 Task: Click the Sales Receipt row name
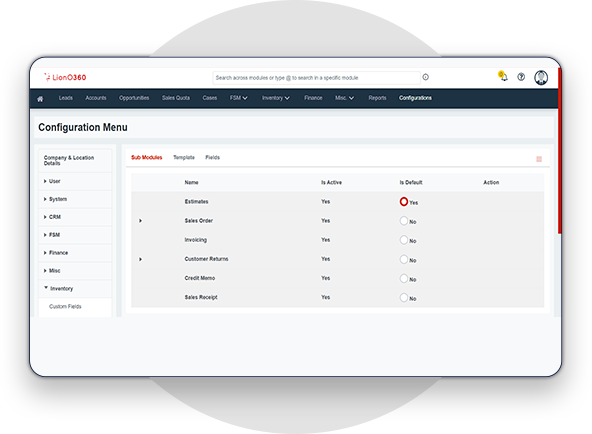[x=201, y=297]
